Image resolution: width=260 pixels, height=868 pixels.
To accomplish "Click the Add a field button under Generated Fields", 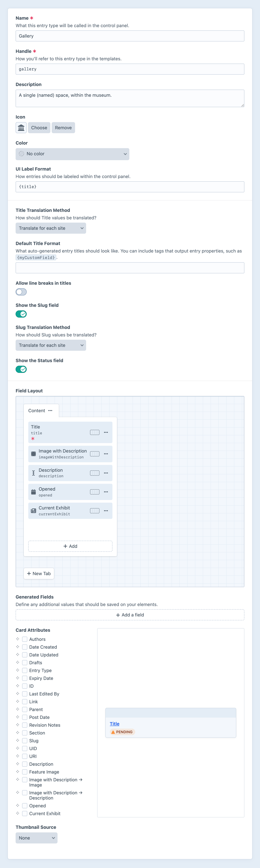I will pos(130,615).
